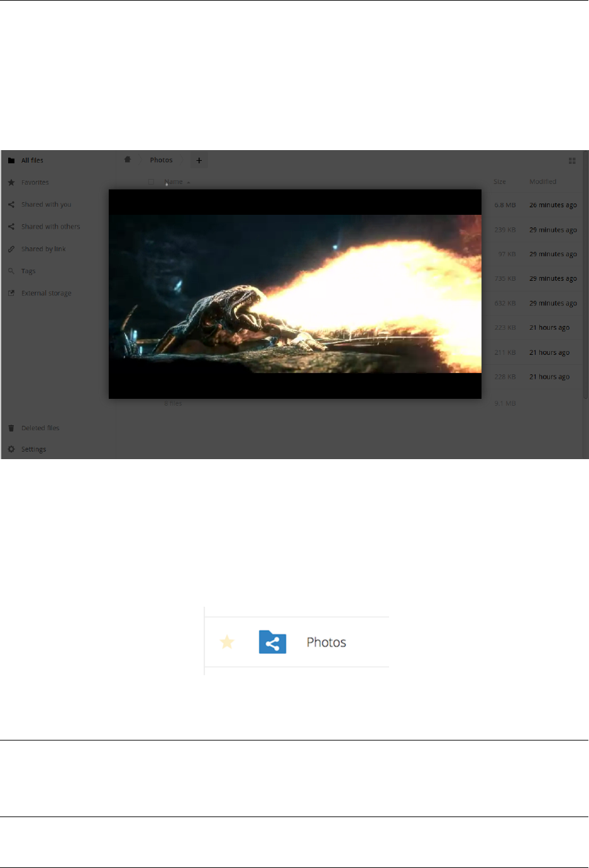Click the 6.8 MB size cell

505,205
